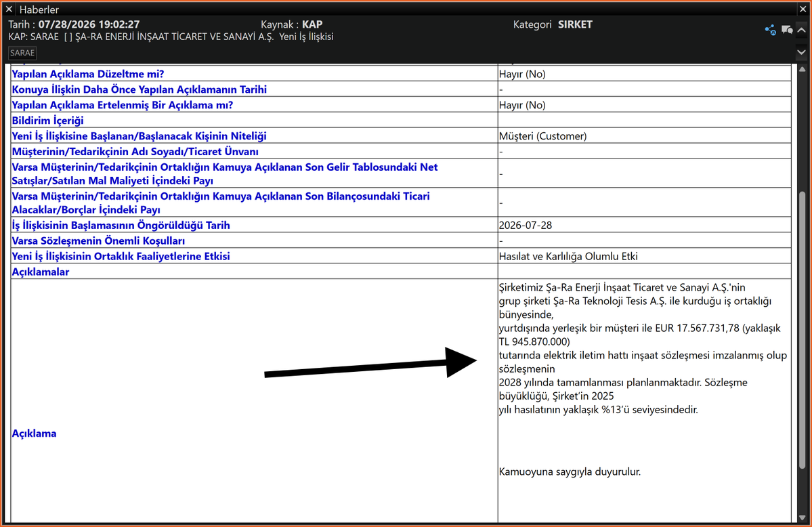Click 'Hasılat ve Karlılığa Olumlu Etki' value

569,257
